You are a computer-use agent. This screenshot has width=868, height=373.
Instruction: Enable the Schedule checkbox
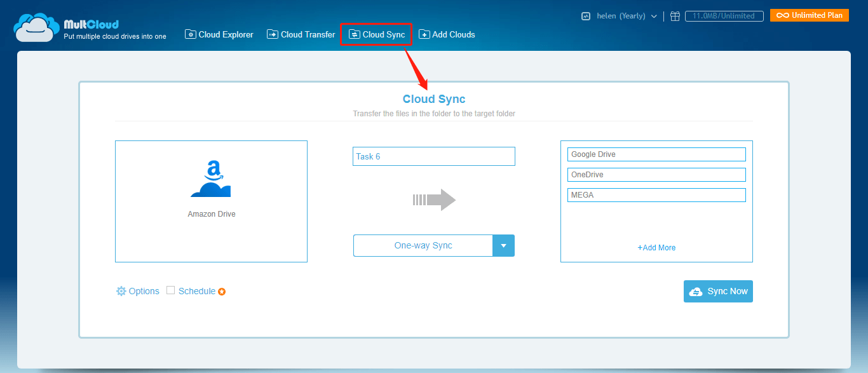(170, 290)
